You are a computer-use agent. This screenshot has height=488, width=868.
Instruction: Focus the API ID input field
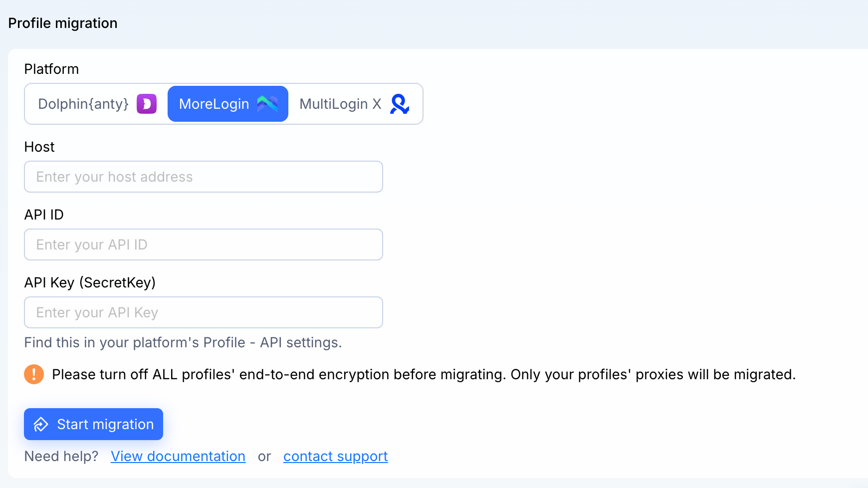pos(204,244)
